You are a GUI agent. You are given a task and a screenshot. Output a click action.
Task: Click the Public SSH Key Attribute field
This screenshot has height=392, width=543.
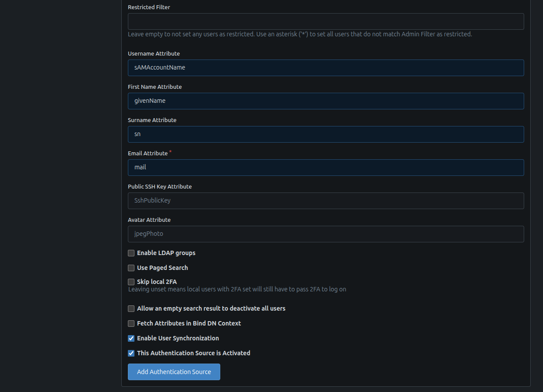tap(326, 201)
